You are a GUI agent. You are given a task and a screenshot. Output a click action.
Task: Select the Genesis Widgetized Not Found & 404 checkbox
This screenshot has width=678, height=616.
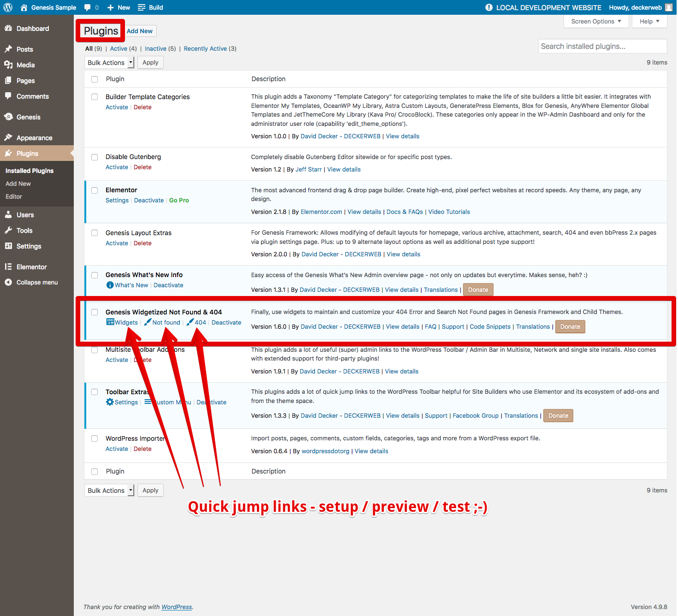pos(95,312)
